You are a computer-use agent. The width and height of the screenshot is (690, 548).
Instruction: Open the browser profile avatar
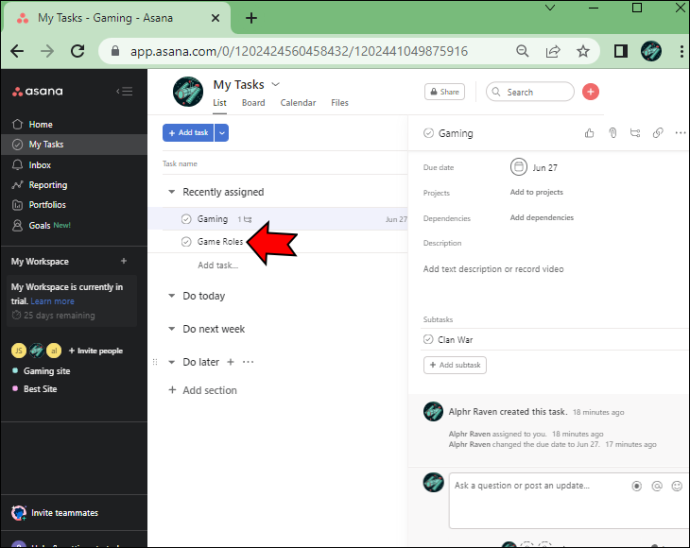coord(651,51)
